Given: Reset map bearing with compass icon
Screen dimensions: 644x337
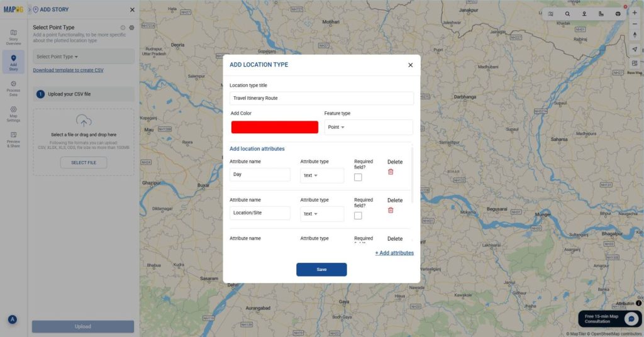Looking at the screenshot, I should pos(635,35).
